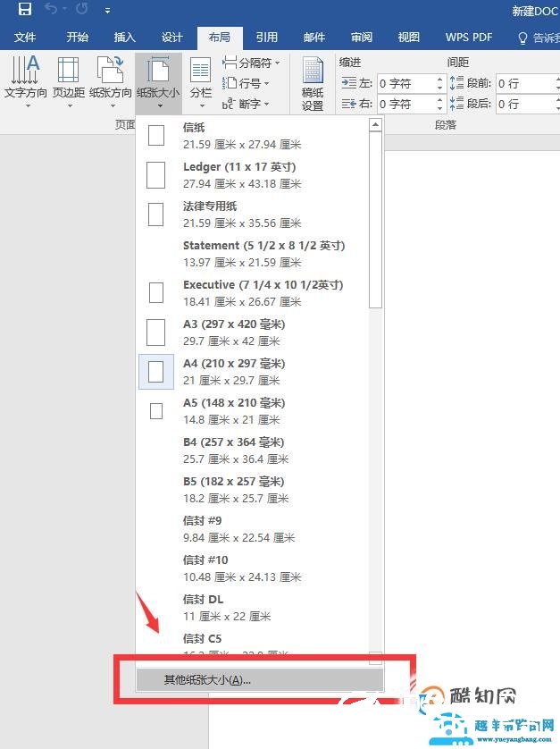Open the 纸张方向 orientation tool
Image resolution: width=560 pixels, height=749 pixels.
tap(110, 81)
